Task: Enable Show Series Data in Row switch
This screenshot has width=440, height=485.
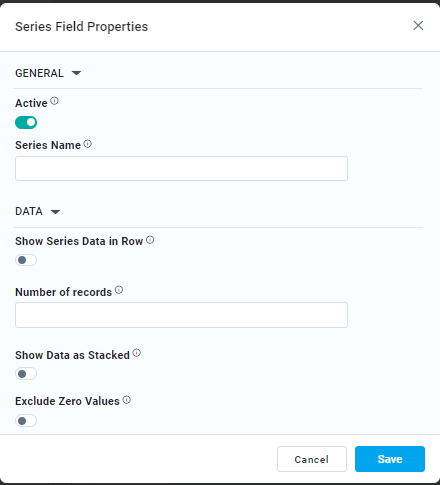Action: click(26, 260)
